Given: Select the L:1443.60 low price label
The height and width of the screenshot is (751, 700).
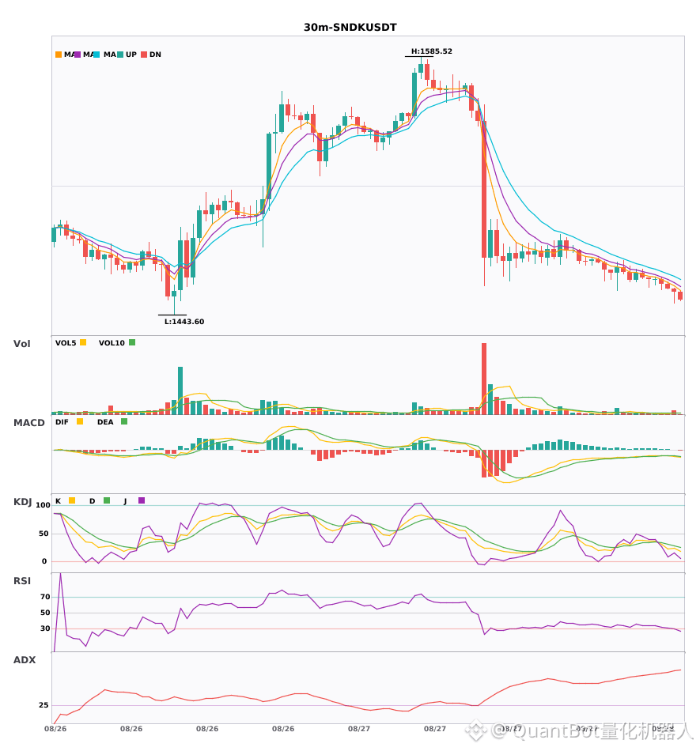Looking at the screenshot, I should click(184, 322).
